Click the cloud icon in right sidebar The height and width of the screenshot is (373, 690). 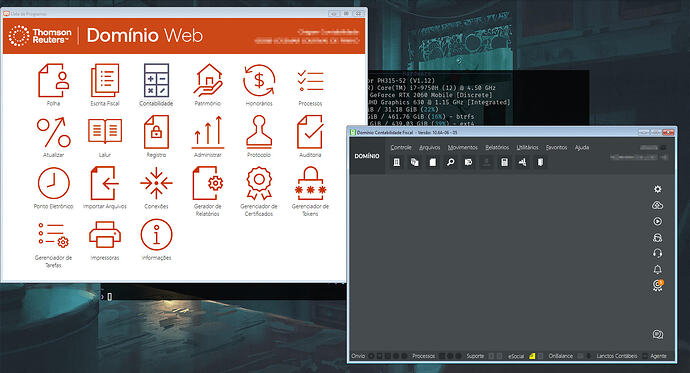coord(657,205)
